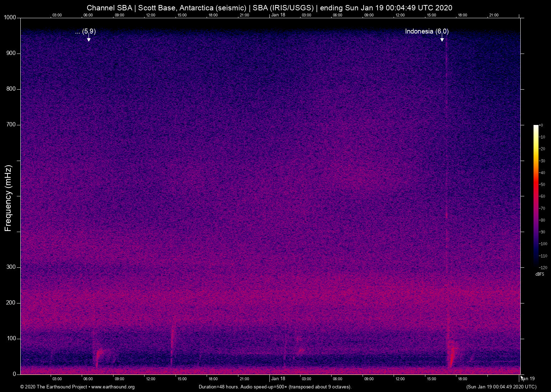
Task: Click the +0 value atop the color scale
Action: 541,125
